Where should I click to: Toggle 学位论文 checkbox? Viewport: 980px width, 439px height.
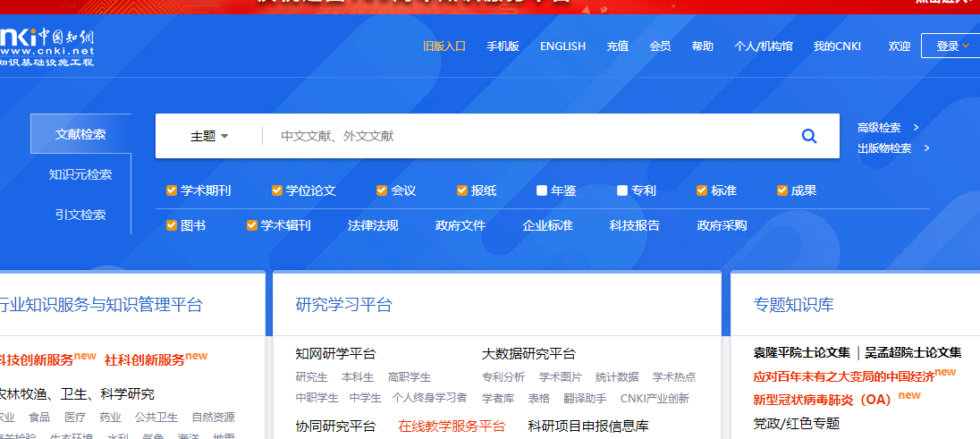[277, 190]
